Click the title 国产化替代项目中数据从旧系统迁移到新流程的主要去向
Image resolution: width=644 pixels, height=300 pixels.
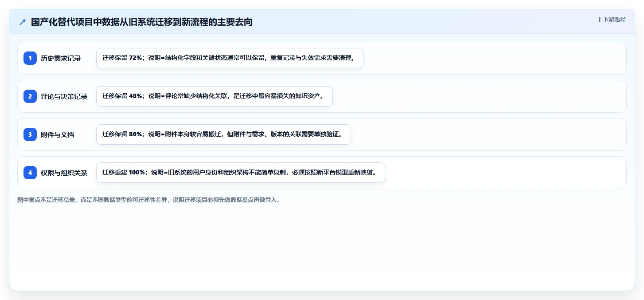pos(142,22)
